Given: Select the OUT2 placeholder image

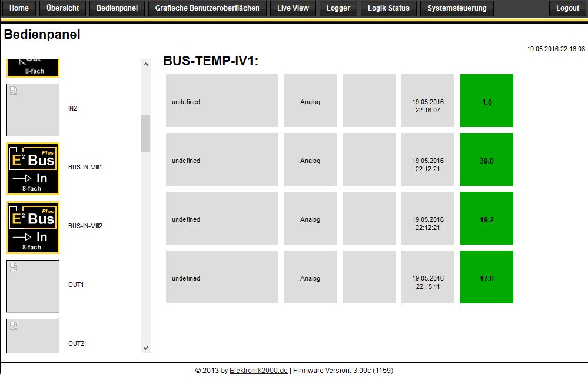Looking at the screenshot, I should [x=33, y=335].
